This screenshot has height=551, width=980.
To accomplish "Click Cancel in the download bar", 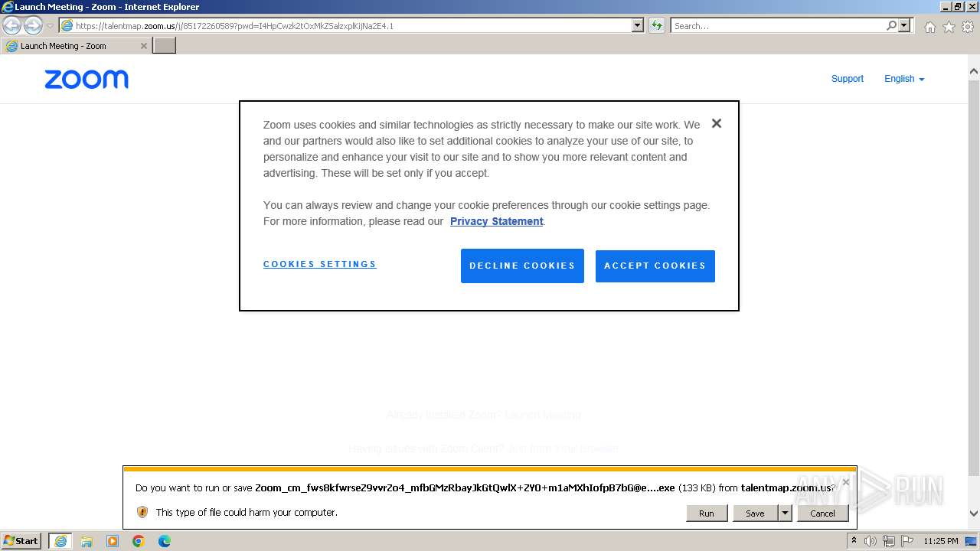I will (822, 513).
